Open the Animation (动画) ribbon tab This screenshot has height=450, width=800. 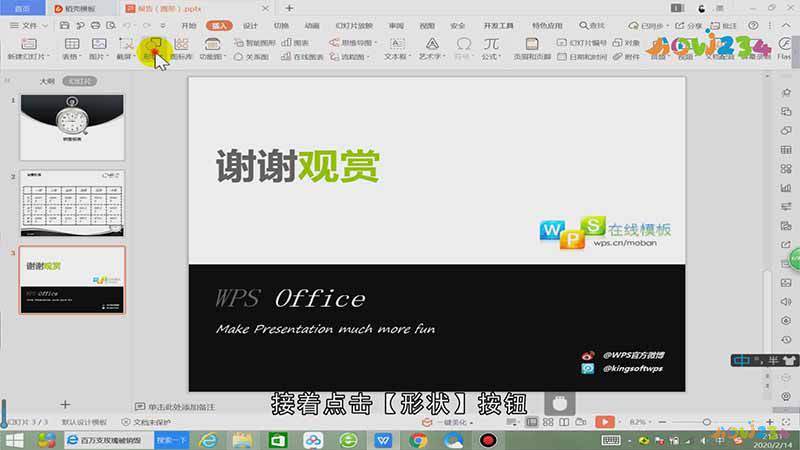312,25
